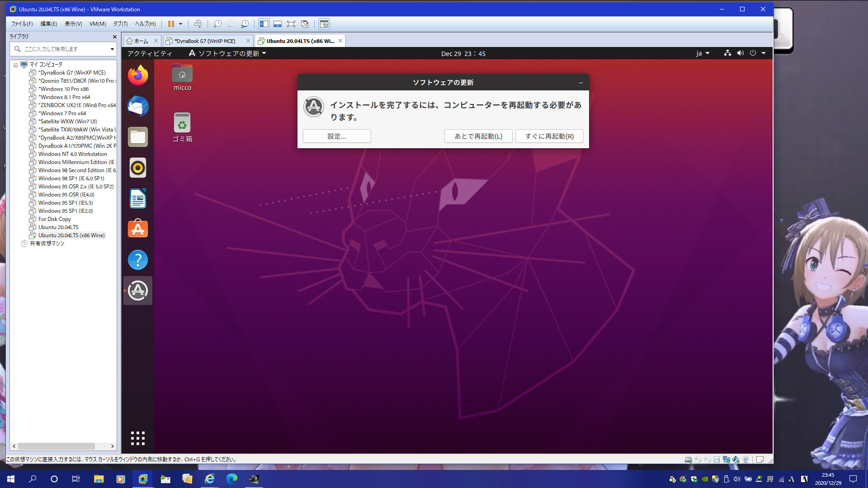This screenshot has width=868, height=488.
Task: Open Windows search from the taskbar
Action: [33, 479]
